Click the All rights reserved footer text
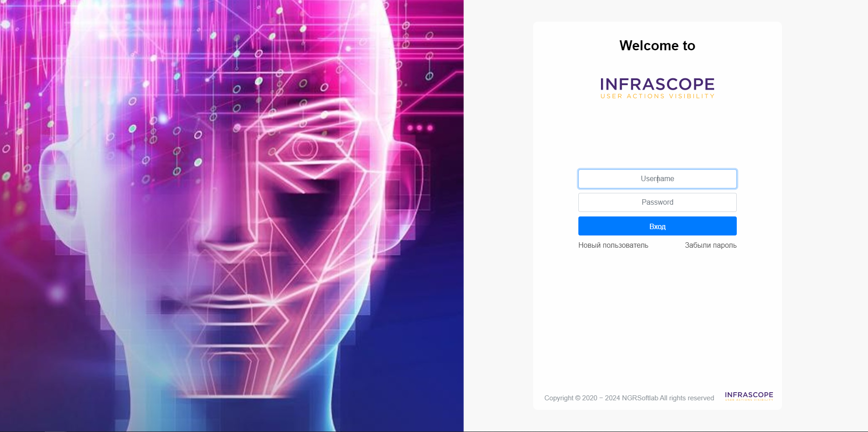The height and width of the screenshot is (432, 868). coord(687,398)
